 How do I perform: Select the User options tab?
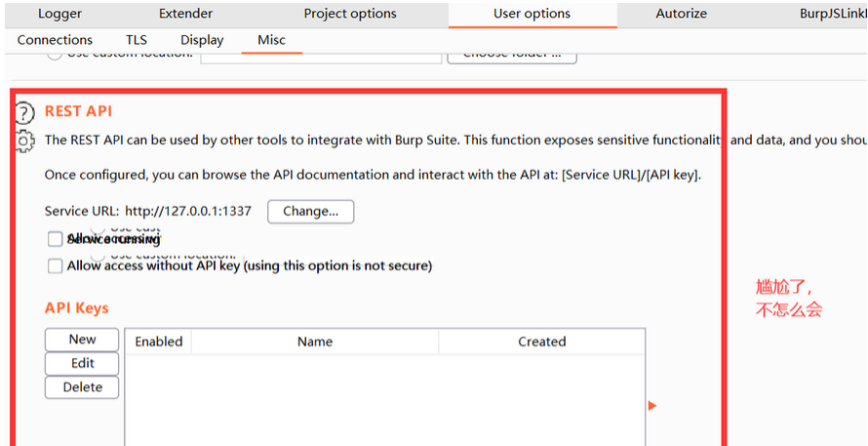click(x=532, y=14)
